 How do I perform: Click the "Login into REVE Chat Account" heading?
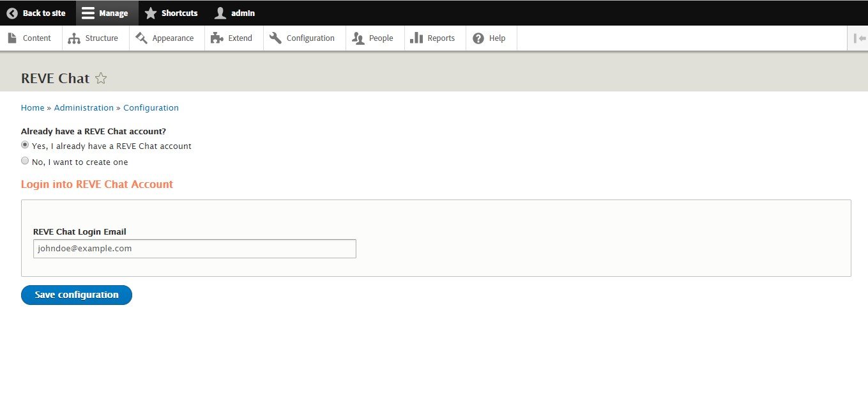click(x=97, y=184)
